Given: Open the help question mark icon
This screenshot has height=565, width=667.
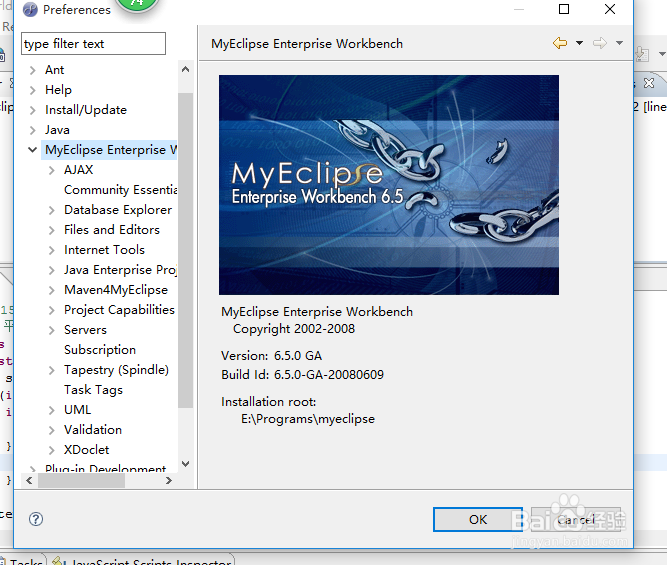Looking at the screenshot, I should click(x=36, y=519).
